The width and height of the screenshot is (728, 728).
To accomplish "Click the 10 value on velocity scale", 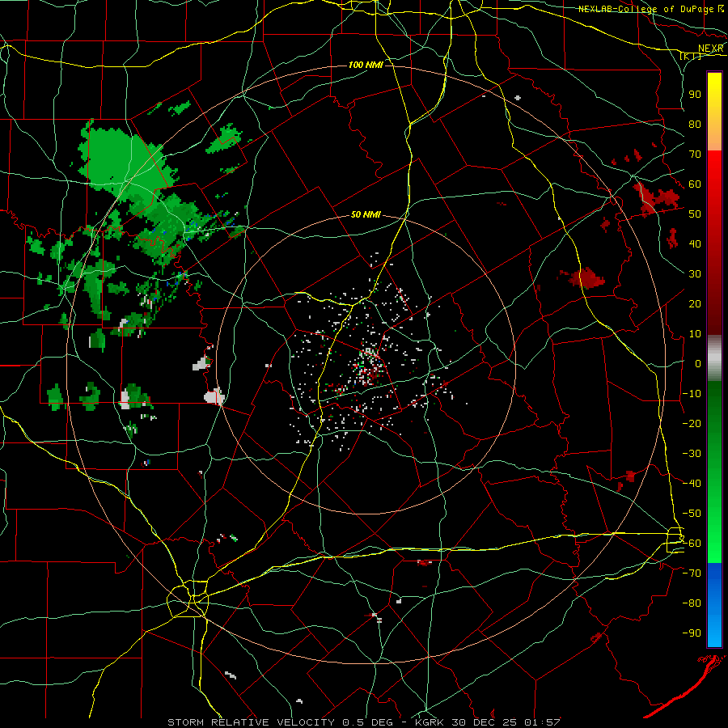I will 695,334.
